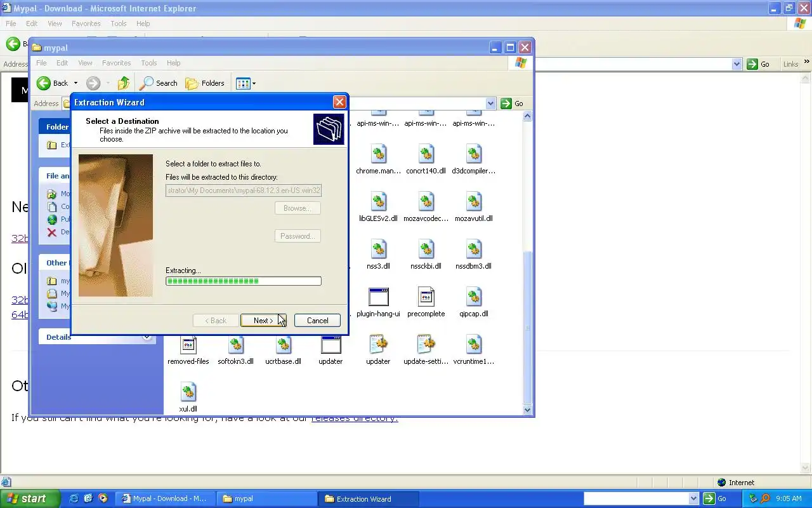Open the taskbar address bar dropdown
Viewport: 812px width, 508px height.
(693, 498)
